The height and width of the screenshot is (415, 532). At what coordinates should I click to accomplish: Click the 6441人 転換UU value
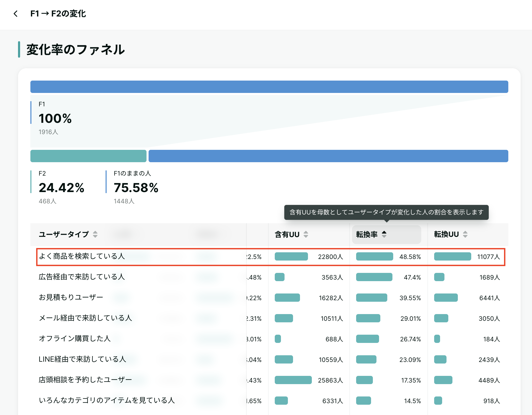(490, 298)
